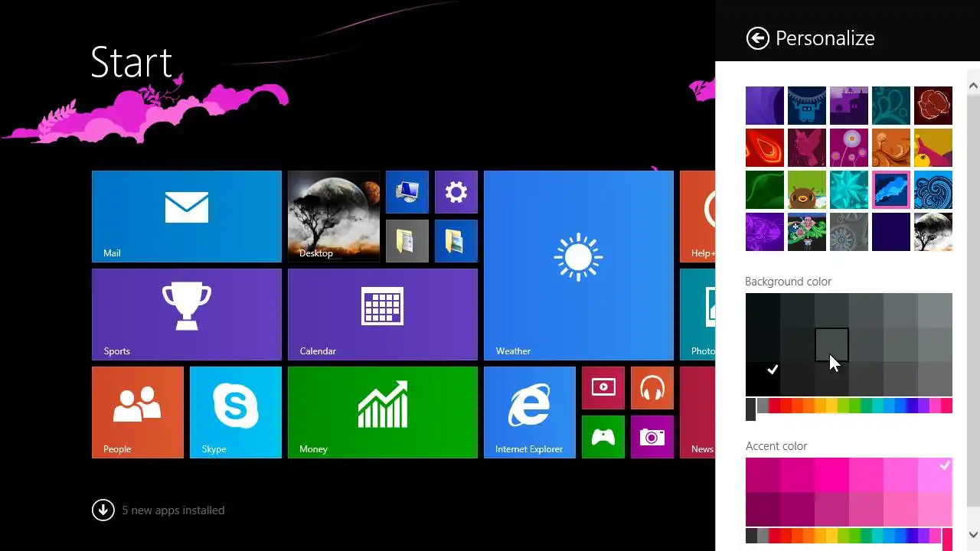
Task: Pick the gray hue on Accent color strip
Action: [x=763, y=536]
